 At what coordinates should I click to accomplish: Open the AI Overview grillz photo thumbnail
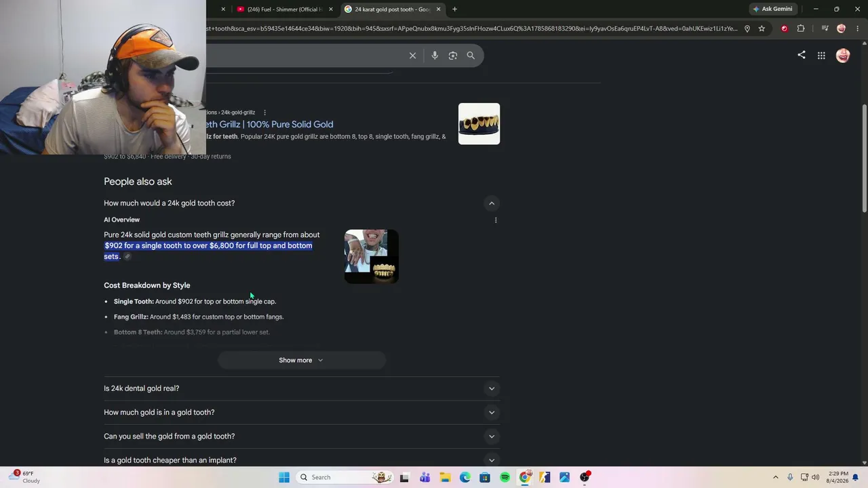pos(372,257)
